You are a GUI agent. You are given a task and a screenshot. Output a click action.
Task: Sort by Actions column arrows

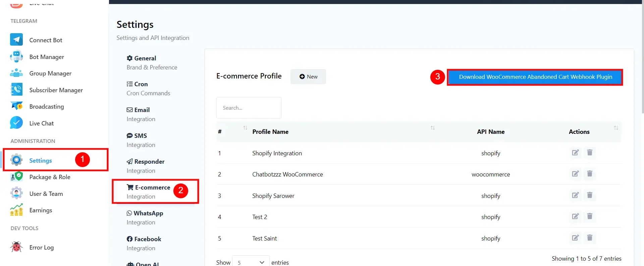(x=616, y=128)
